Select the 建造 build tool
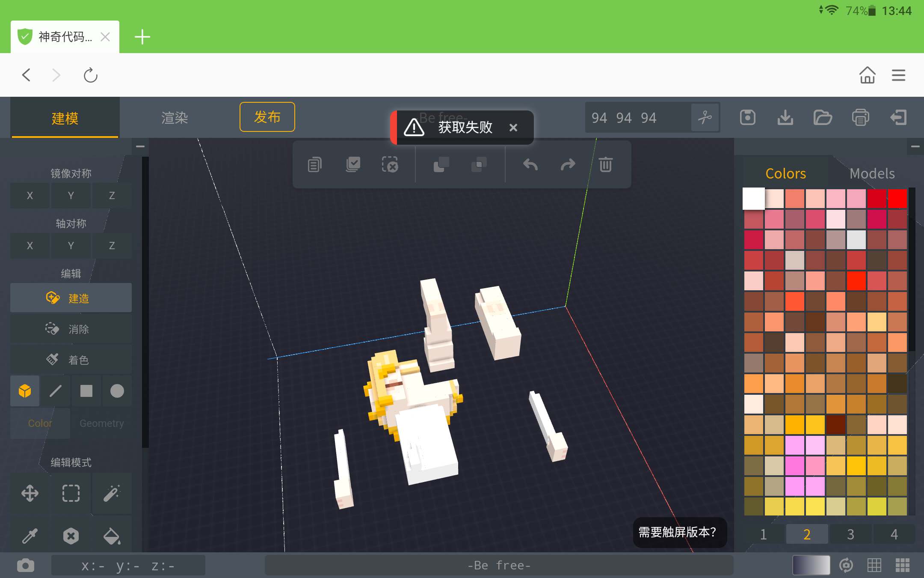The image size is (924, 578). (x=71, y=298)
